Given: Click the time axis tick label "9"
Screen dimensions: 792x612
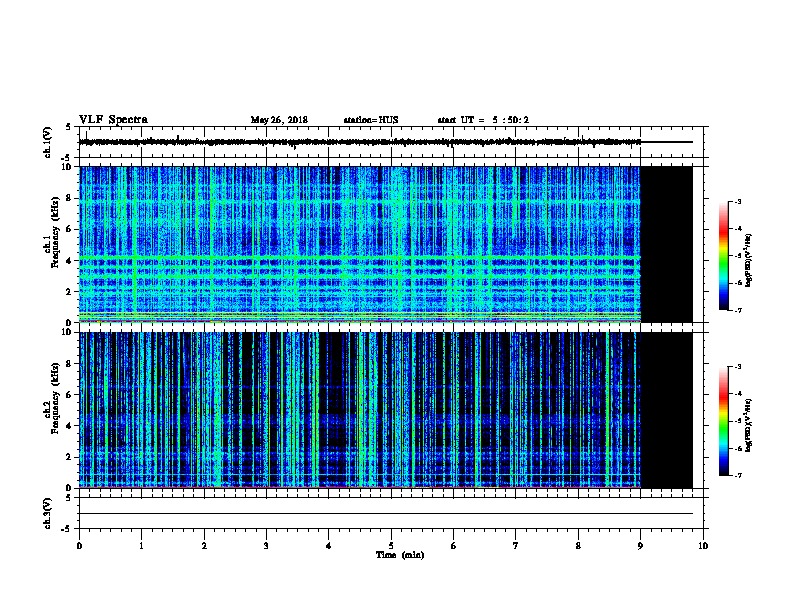Looking at the screenshot, I should (640, 545).
